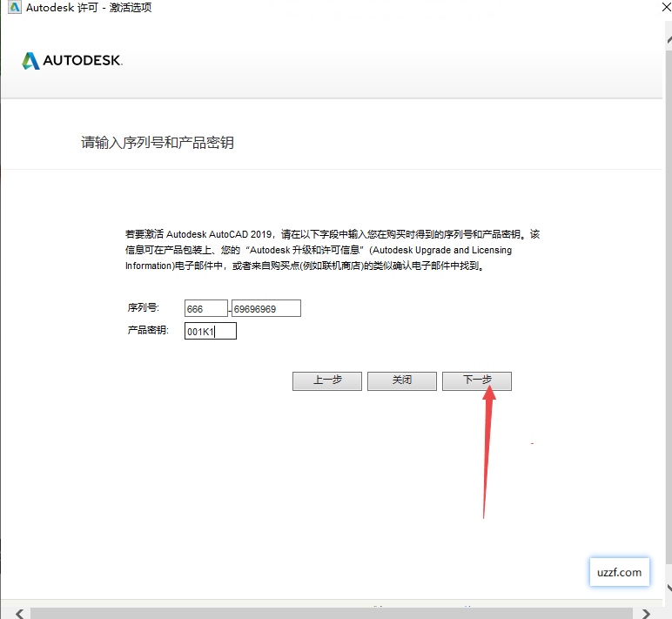
Task: Click the horizontal scrollbar thumb at the bottom
Action: pyautogui.click(x=331, y=613)
